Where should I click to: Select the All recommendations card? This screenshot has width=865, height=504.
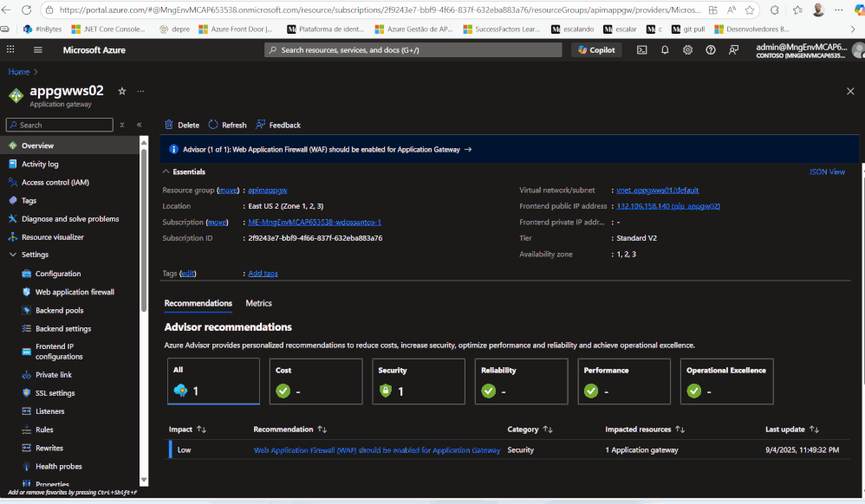pyautogui.click(x=213, y=381)
